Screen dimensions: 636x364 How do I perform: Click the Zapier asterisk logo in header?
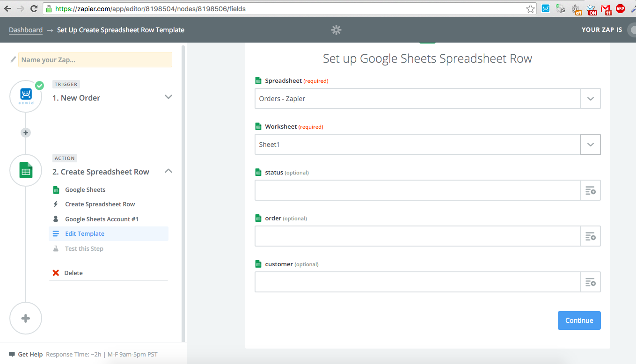[x=336, y=30]
